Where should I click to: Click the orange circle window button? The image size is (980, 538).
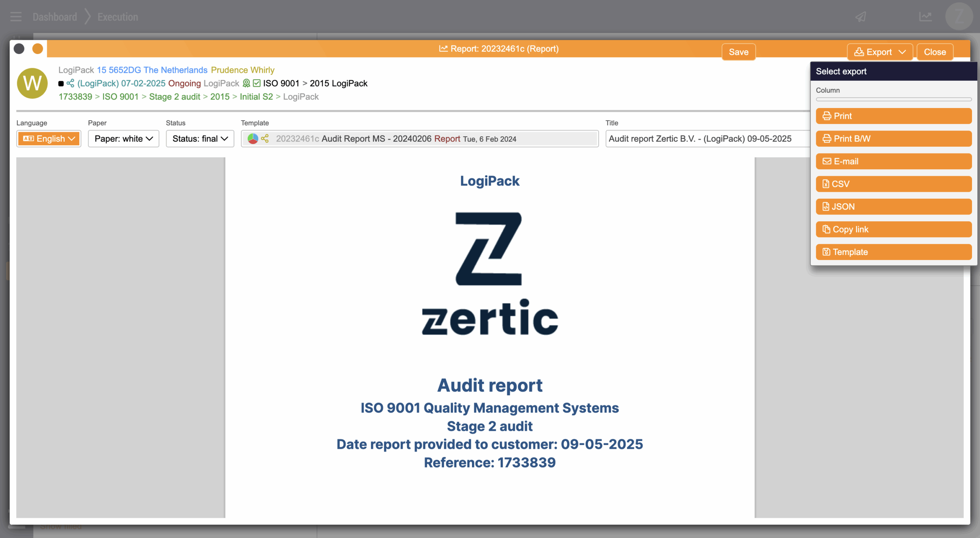pyautogui.click(x=38, y=49)
